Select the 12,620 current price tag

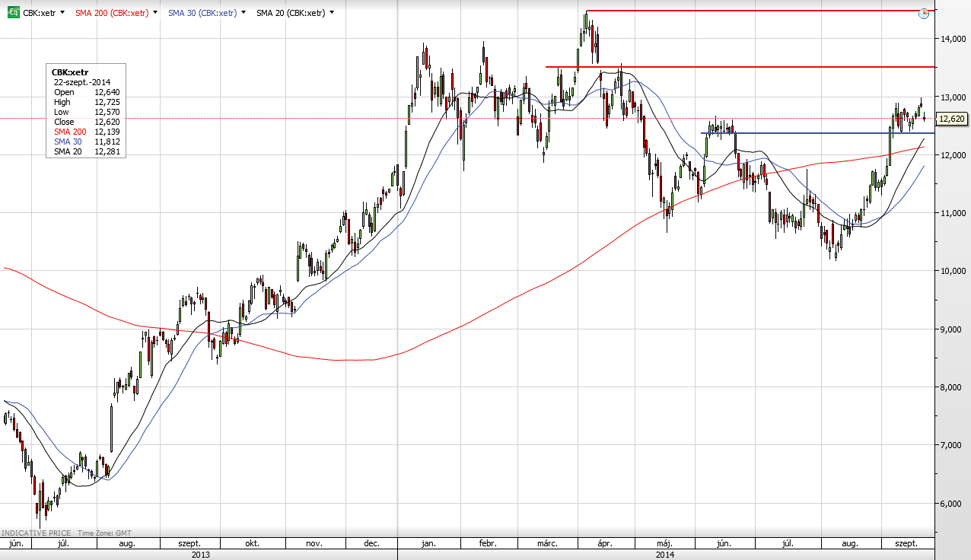pos(950,119)
